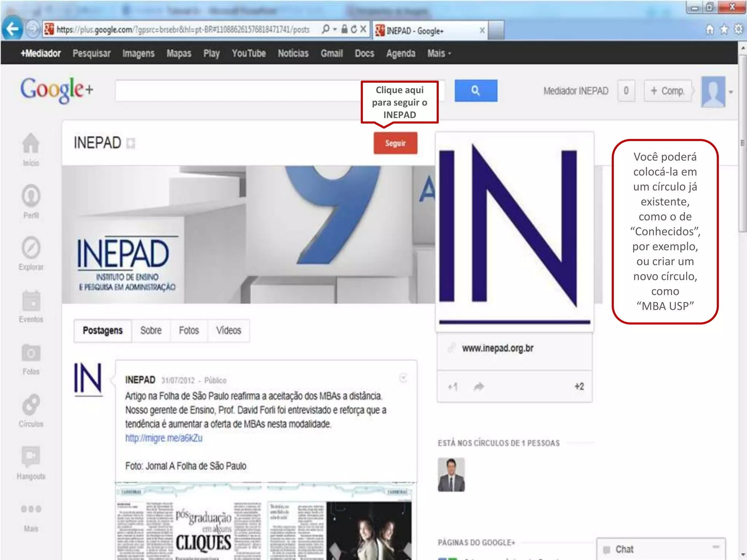Click the verified page badge next to INEPAD

[x=131, y=143]
